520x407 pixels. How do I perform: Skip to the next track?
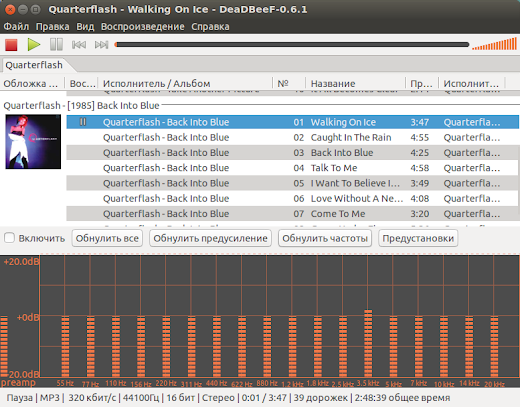coord(101,45)
